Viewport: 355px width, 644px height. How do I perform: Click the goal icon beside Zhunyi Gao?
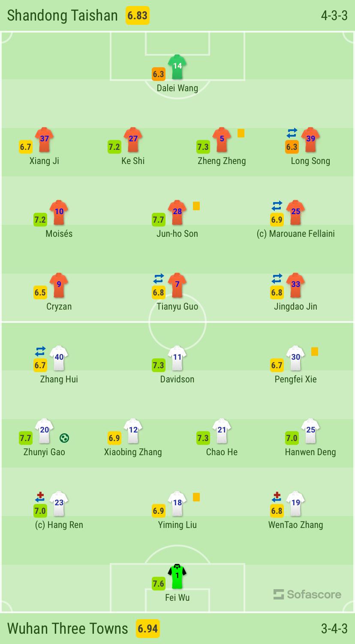tap(64, 438)
